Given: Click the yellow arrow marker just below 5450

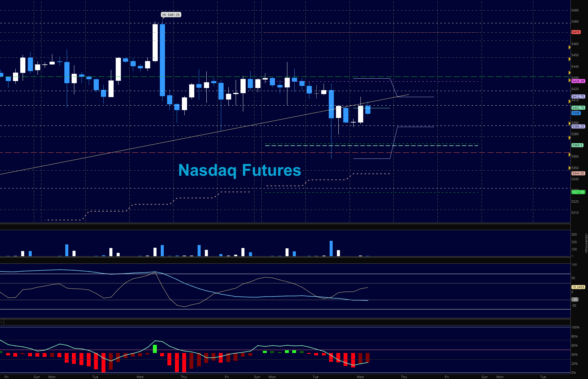Looking at the screenshot, I should [570, 59].
